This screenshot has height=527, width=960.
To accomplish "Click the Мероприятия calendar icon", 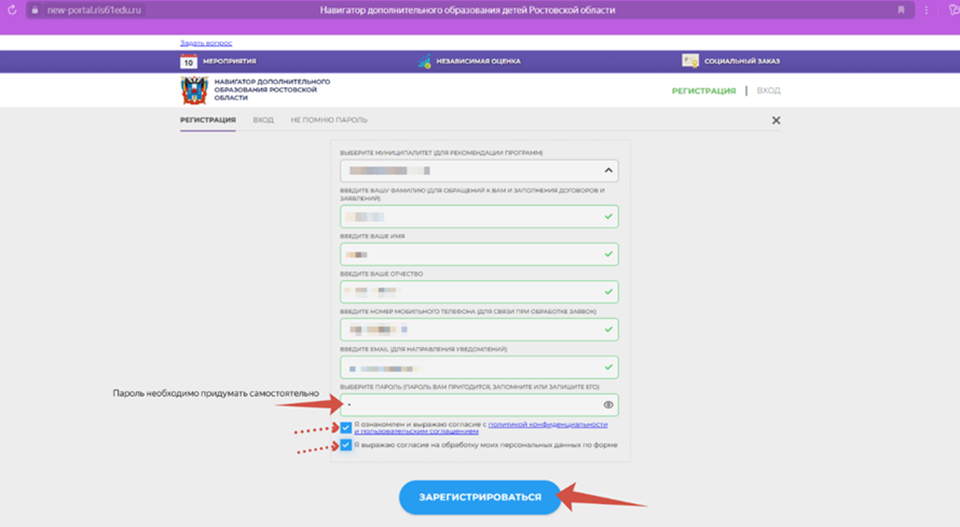I will (188, 61).
